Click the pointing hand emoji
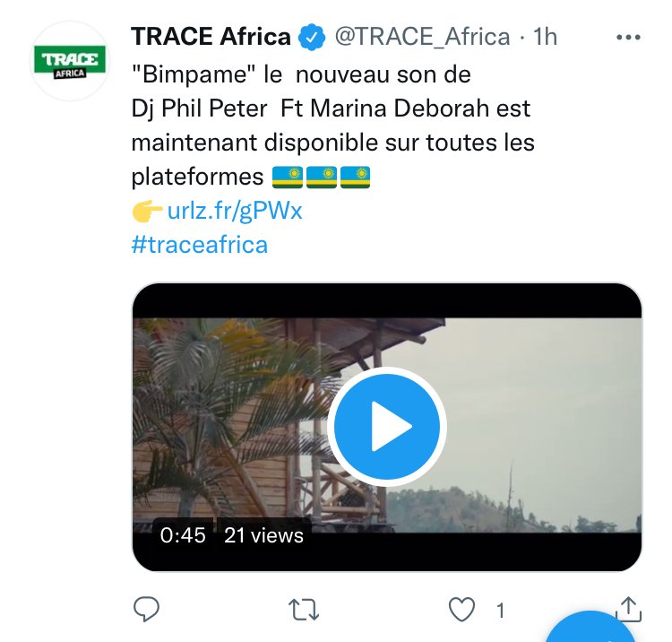The height and width of the screenshot is (642, 672). coord(148,211)
